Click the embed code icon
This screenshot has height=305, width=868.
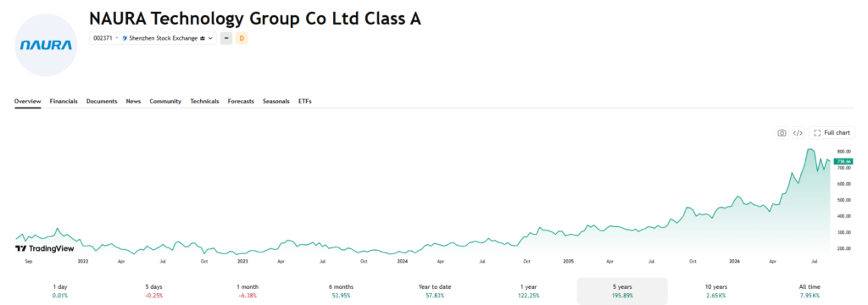798,133
